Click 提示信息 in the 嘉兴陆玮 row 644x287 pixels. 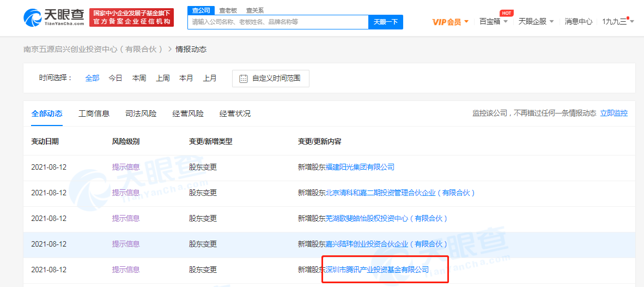[126, 244]
